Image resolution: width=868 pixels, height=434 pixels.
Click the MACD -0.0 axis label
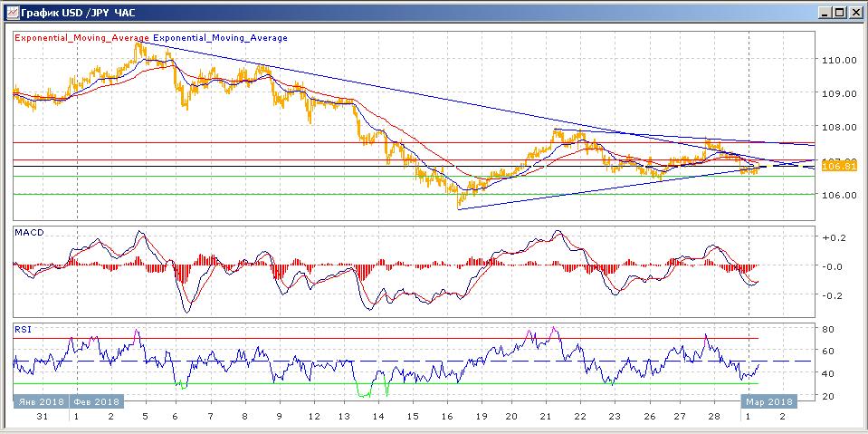point(832,266)
